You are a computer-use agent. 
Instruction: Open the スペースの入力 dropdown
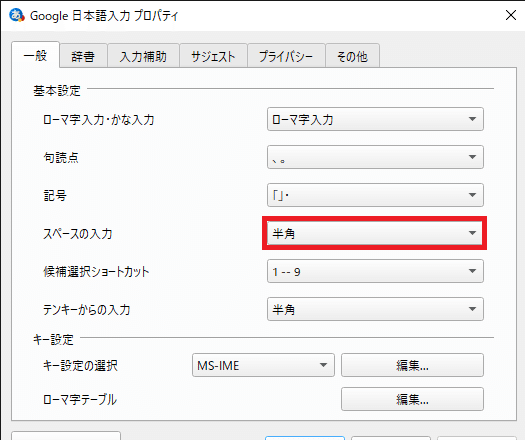[x=375, y=233]
